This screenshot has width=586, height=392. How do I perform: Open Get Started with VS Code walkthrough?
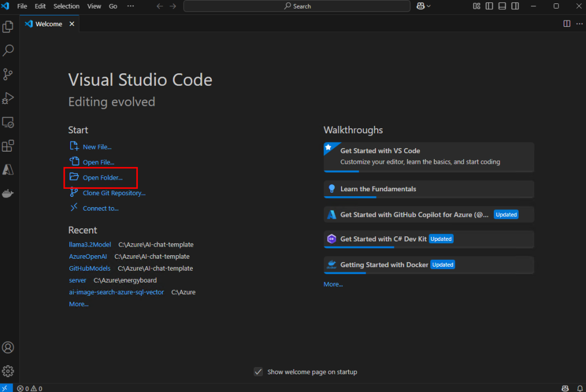pyautogui.click(x=429, y=157)
